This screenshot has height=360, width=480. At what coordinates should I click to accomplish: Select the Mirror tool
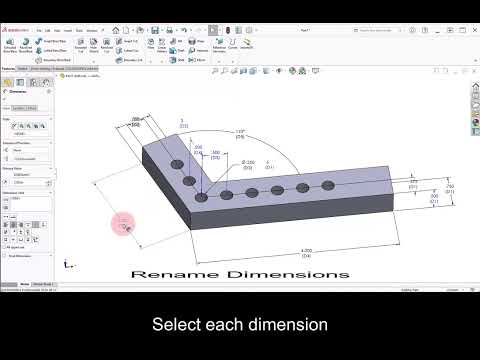pyautogui.click(x=197, y=60)
